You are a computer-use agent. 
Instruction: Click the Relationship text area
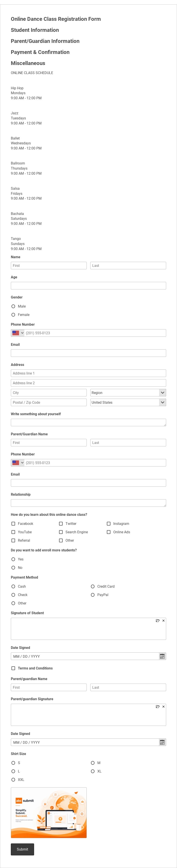[x=88, y=503]
